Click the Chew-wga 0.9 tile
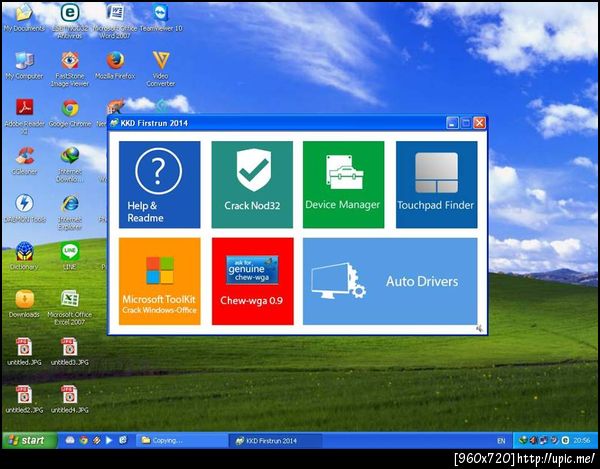This screenshot has width=600, height=469. (x=253, y=281)
